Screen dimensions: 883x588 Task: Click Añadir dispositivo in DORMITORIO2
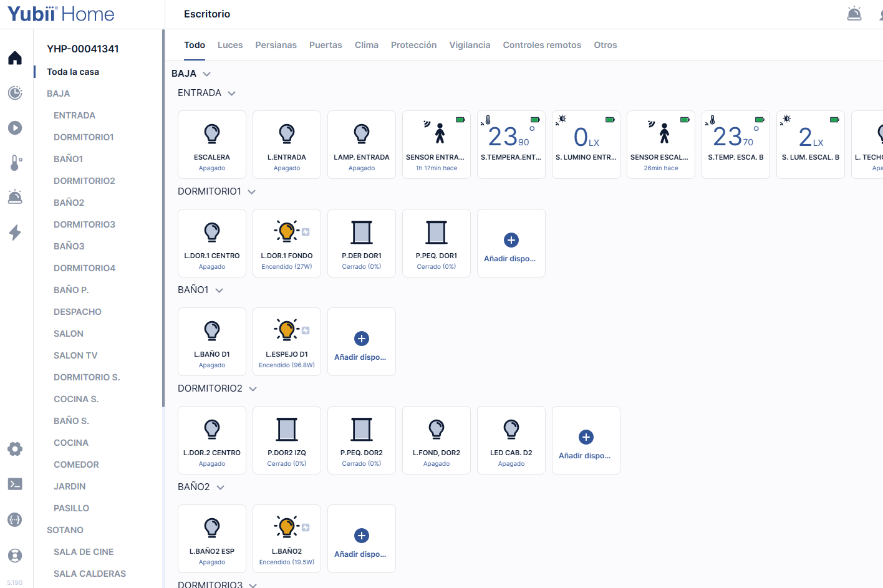(x=586, y=440)
